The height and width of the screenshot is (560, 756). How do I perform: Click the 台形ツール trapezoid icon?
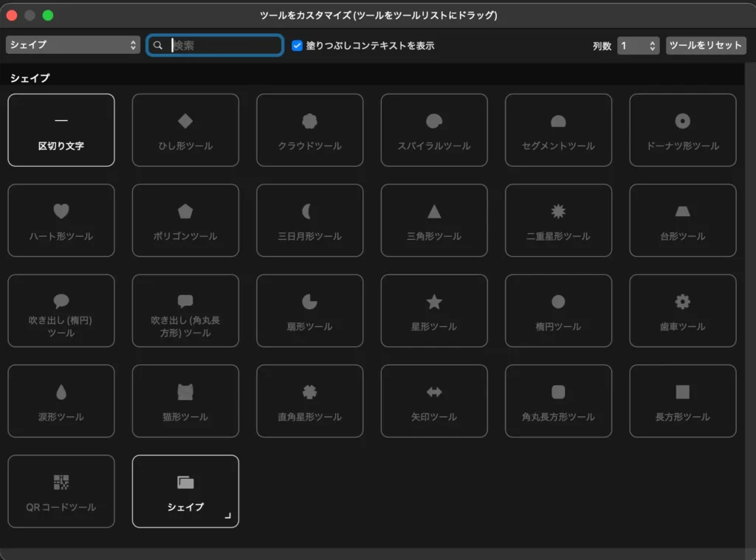point(682,212)
